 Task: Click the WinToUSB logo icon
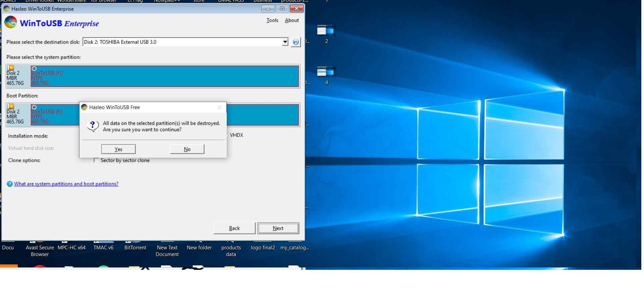coord(10,22)
